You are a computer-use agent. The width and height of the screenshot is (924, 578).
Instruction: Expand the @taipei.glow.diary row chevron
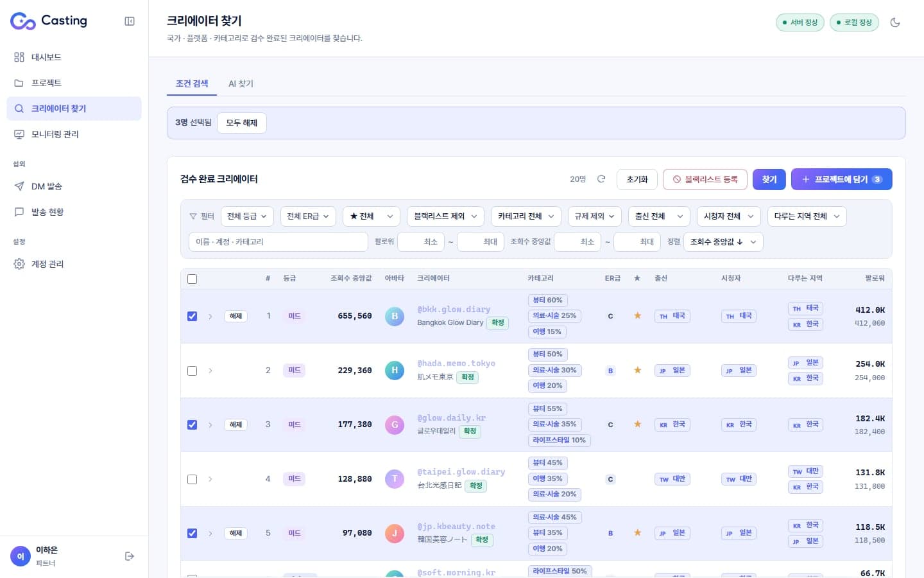210,479
